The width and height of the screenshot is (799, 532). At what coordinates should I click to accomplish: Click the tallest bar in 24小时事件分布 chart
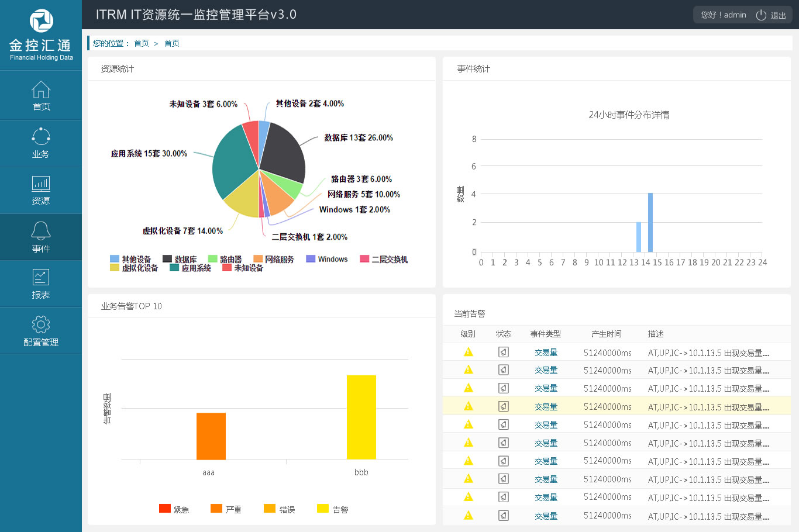650,222
